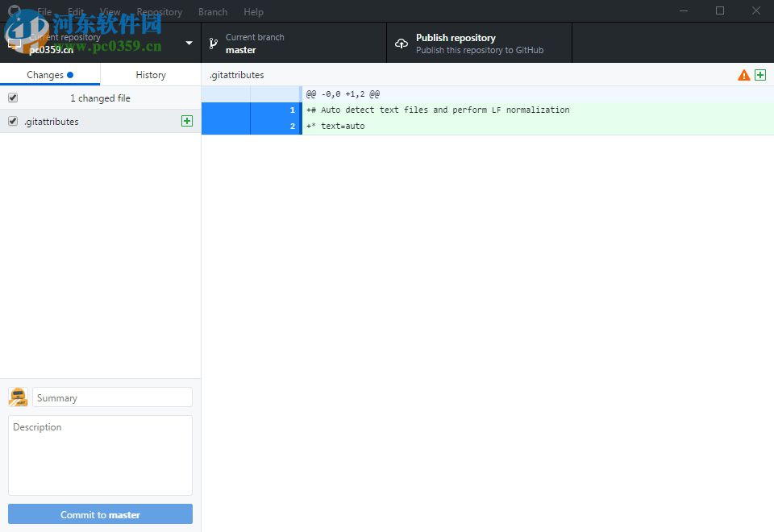The width and height of the screenshot is (774, 532).
Task: Click the branch icon beside Current branch
Action: [214, 43]
